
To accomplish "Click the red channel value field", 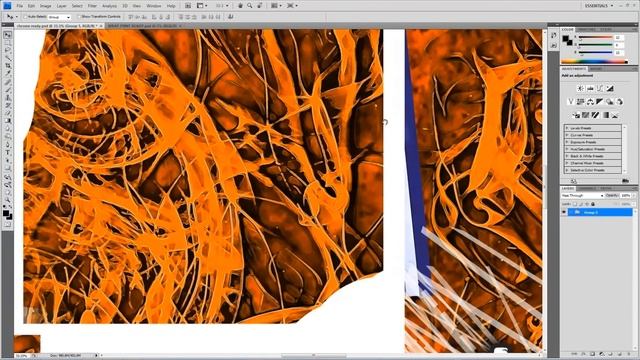I will (619, 38).
